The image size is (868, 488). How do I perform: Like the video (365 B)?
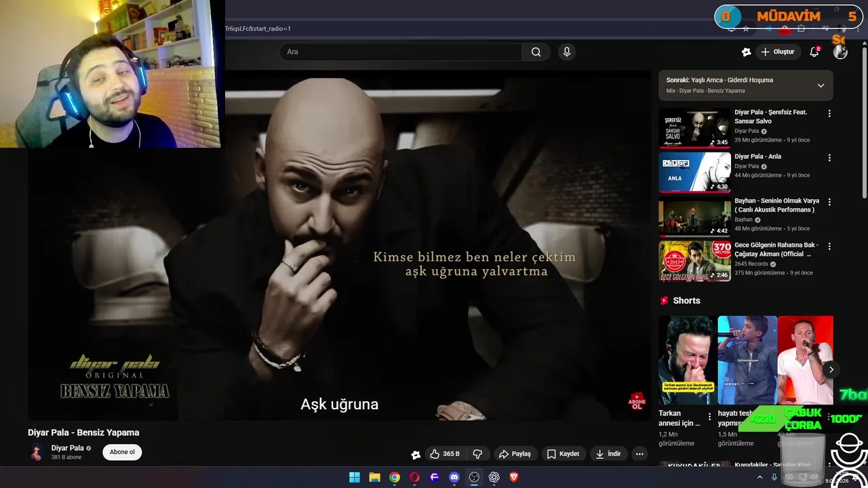(444, 454)
